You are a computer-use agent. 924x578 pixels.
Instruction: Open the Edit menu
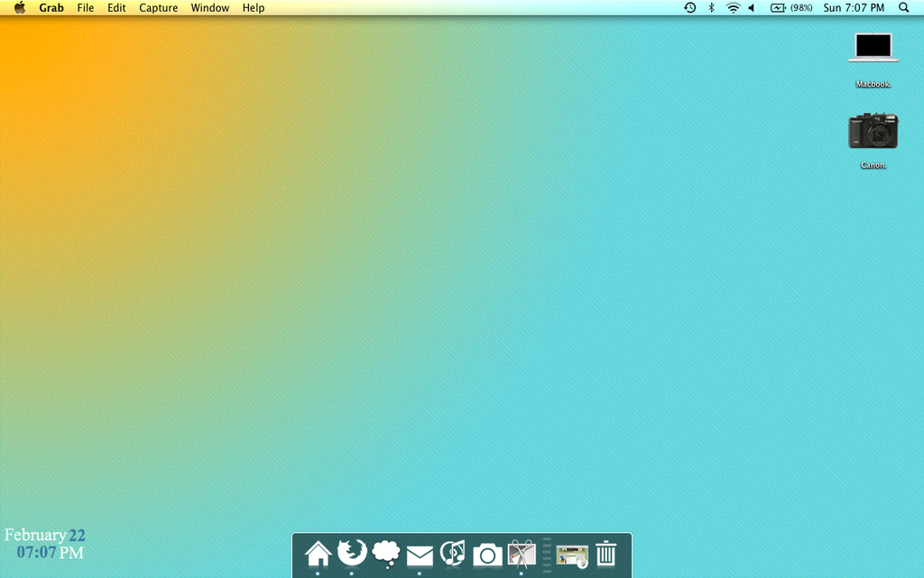116,7
